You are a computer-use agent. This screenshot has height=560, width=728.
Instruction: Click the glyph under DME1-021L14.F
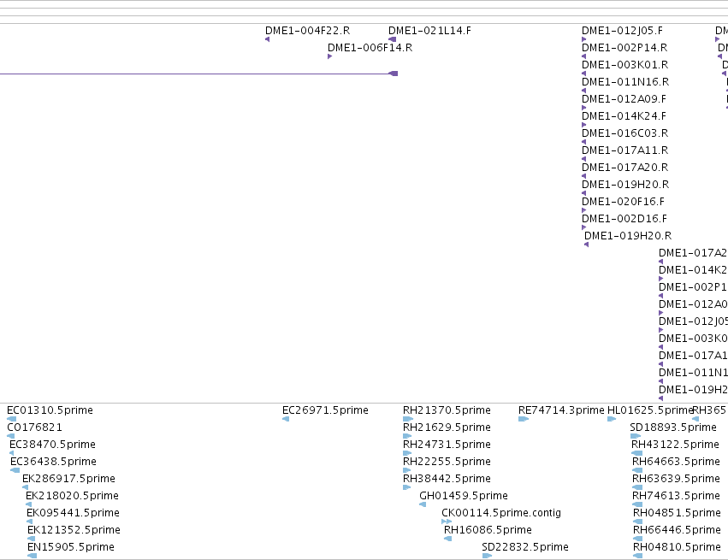click(393, 39)
